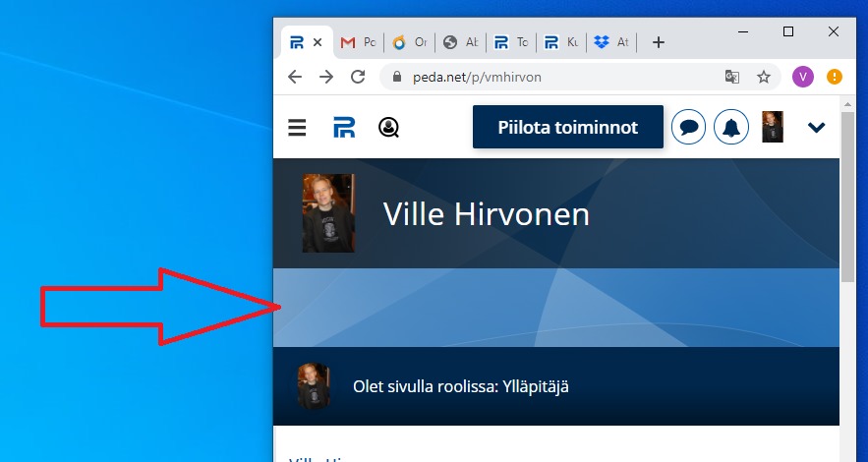
Task: Click the address bar showing peda.net/p/vmhirvon
Action: [550, 77]
